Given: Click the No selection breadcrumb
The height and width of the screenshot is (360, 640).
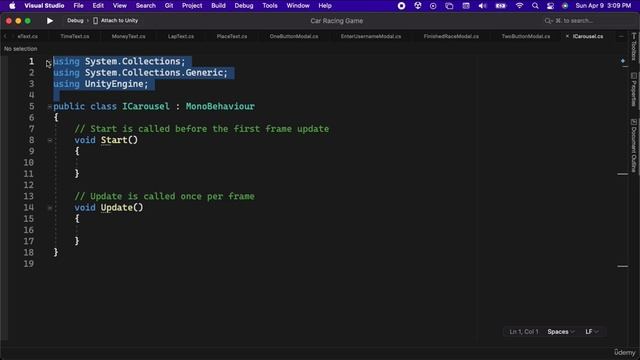Looking at the screenshot, I should coord(20,49).
